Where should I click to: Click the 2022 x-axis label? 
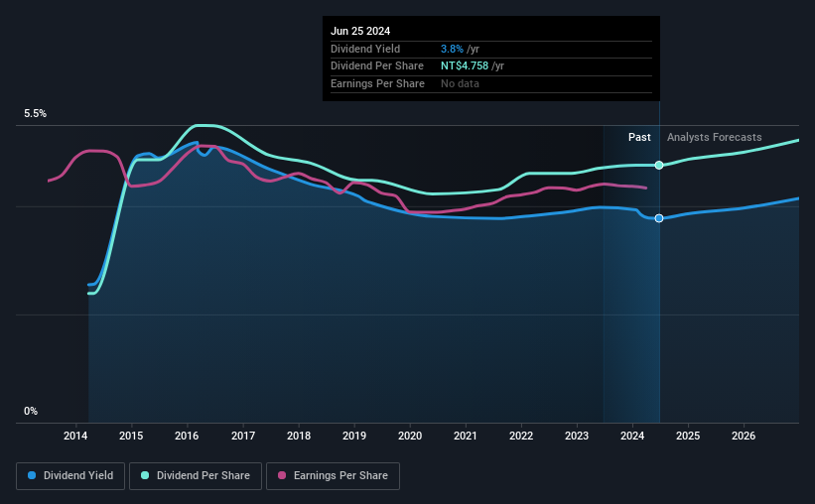point(521,436)
